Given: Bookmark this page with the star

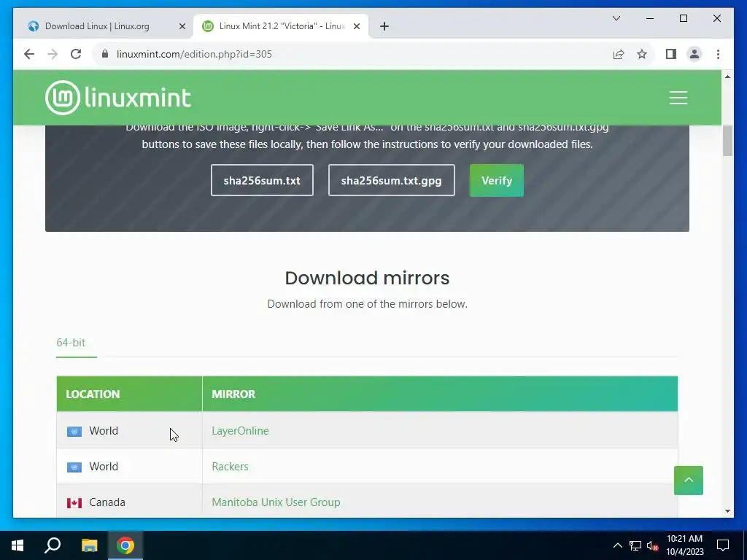Looking at the screenshot, I should pos(642,54).
